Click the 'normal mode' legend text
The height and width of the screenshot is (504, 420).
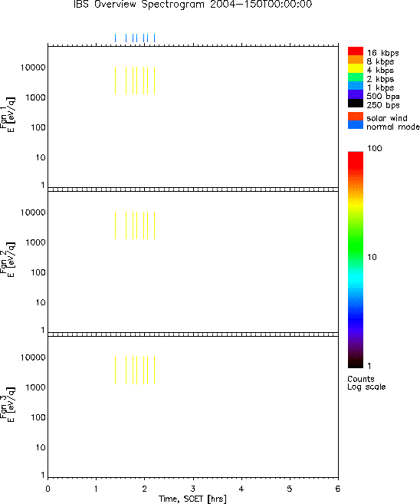393,127
